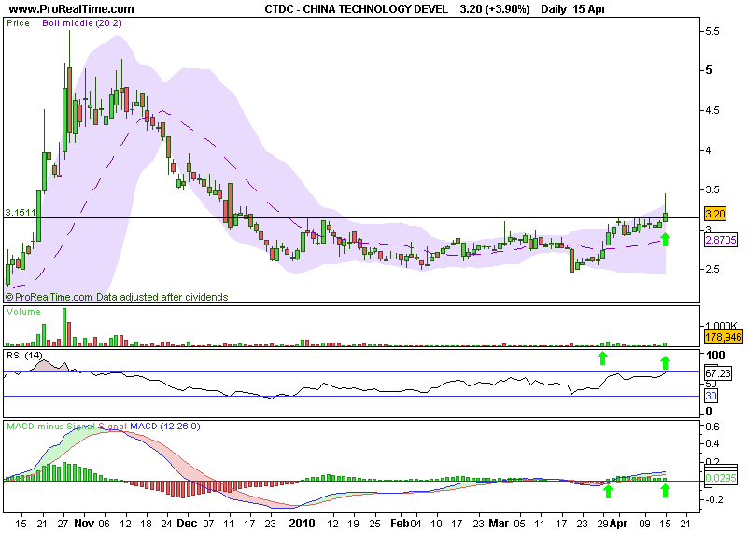Viewport: 747px width, 560px height.
Task: Click the 07 date label after Dec
Action: pos(208,524)
